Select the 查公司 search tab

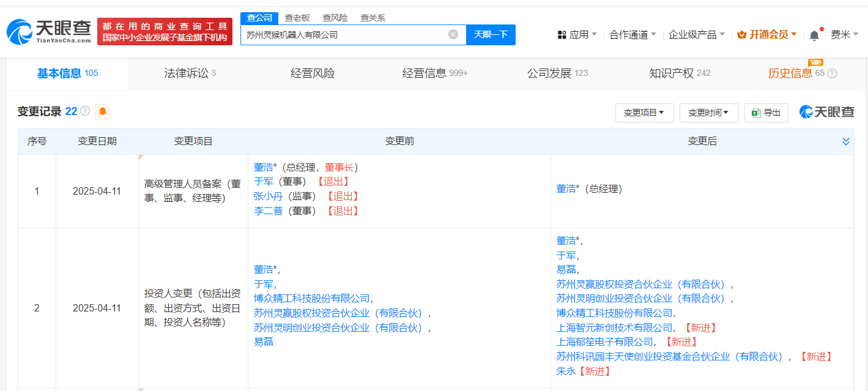coord(259,18)
